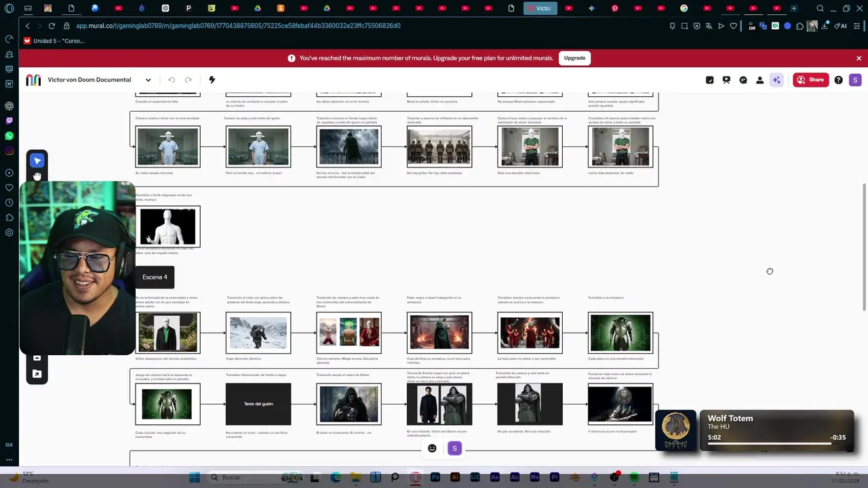Open the Opera logo main menu

pyautogui.click(x=9, y=8)
